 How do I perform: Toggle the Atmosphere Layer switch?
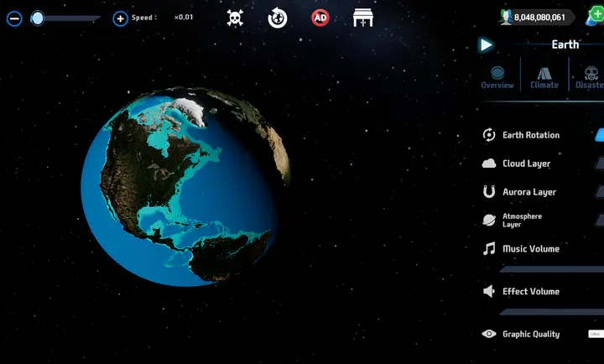[599, 221]
